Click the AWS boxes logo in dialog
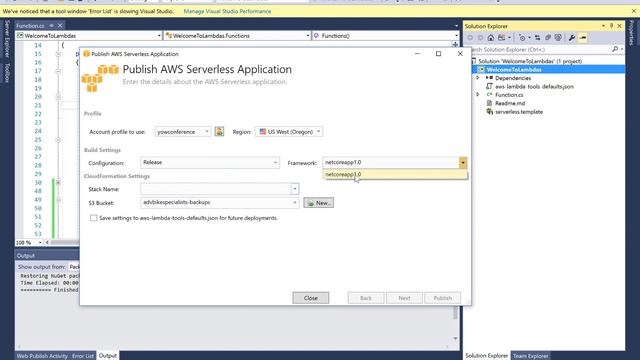Image resolution: width=640 pixels, height=360 pixels. pos(100,78)
